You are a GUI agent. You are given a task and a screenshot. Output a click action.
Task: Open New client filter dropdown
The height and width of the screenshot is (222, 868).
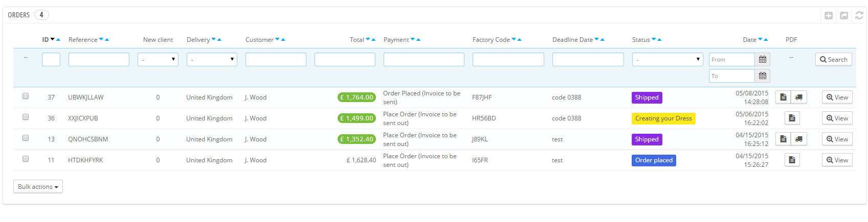point(158,60)
